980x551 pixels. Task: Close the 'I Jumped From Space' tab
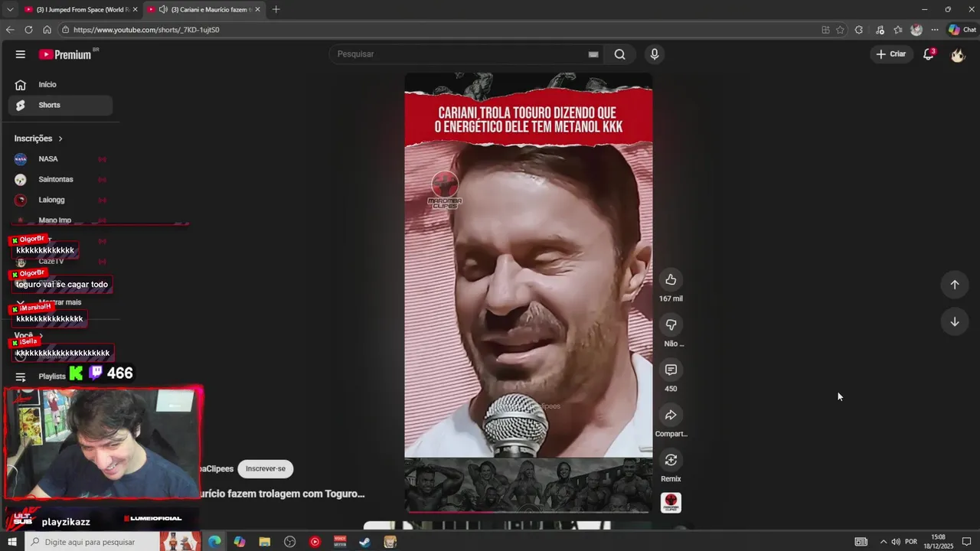[x=135, y=9]
